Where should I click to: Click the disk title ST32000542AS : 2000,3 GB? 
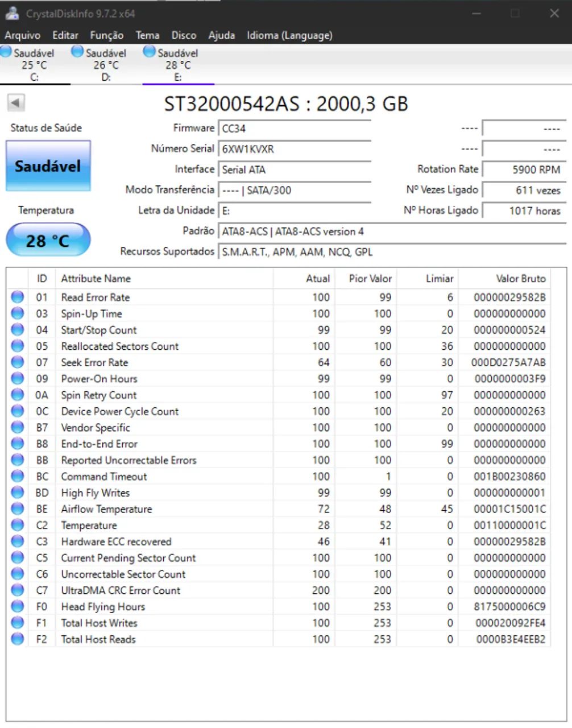pyautogui.click(x=286, y=104)
